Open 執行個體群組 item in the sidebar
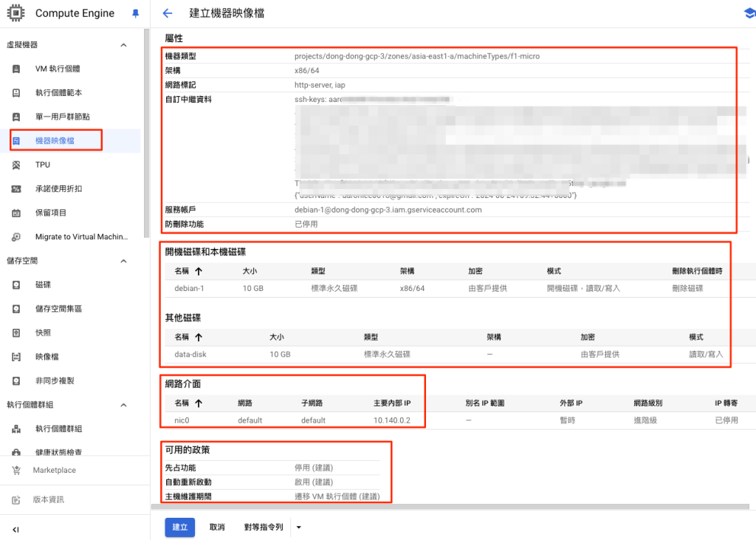 point(59,428)
